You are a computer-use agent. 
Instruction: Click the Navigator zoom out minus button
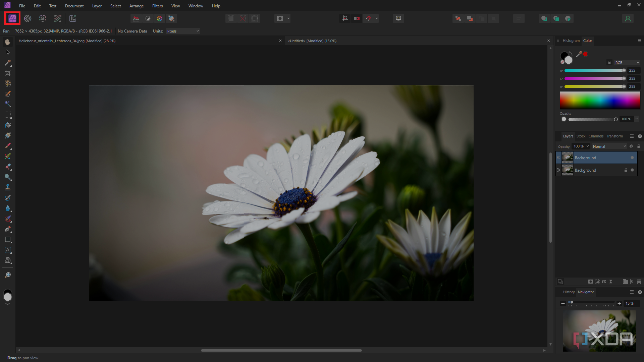(x=563, y=303)
